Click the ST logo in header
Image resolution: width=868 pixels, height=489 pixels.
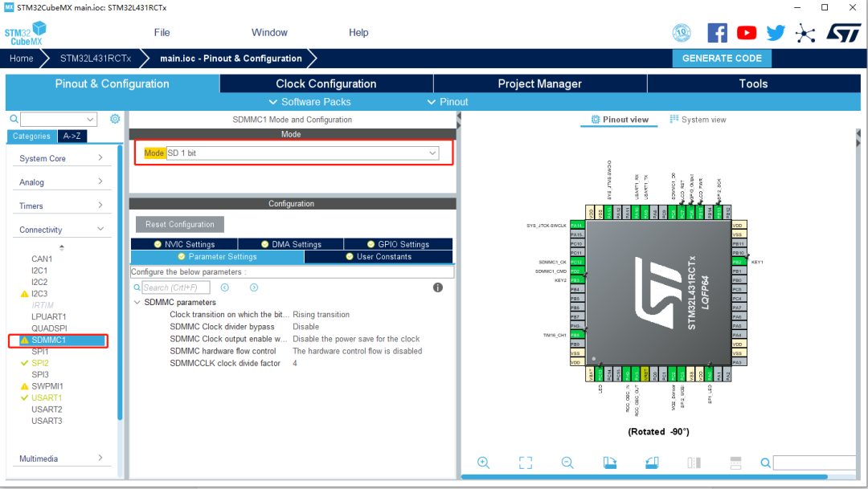pos(843,33)
